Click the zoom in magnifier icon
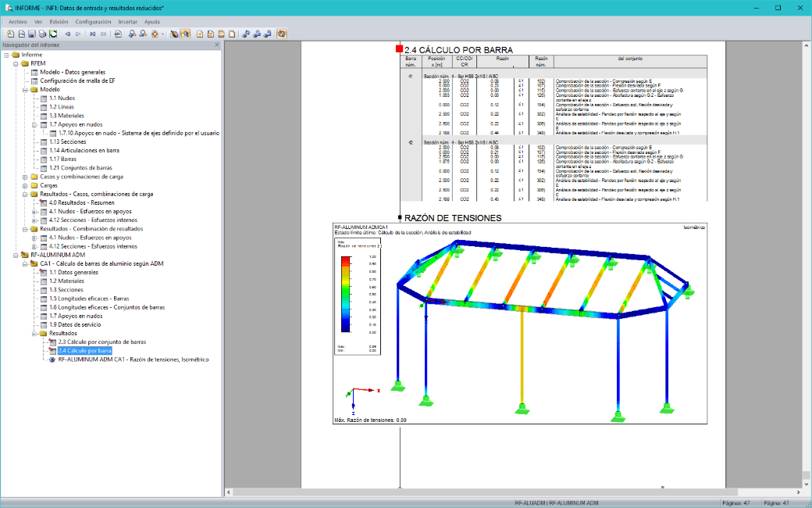Viewport: 812px width, 508px height. pos(132,34)
